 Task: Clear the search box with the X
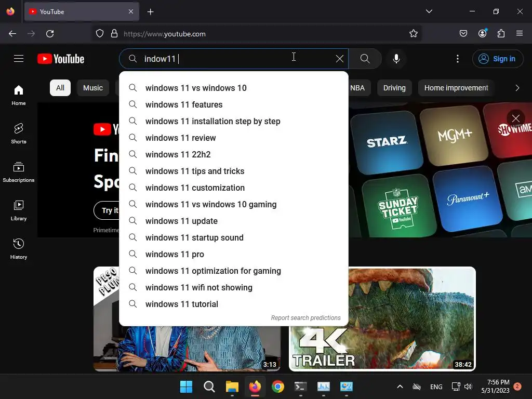[339, 59]
